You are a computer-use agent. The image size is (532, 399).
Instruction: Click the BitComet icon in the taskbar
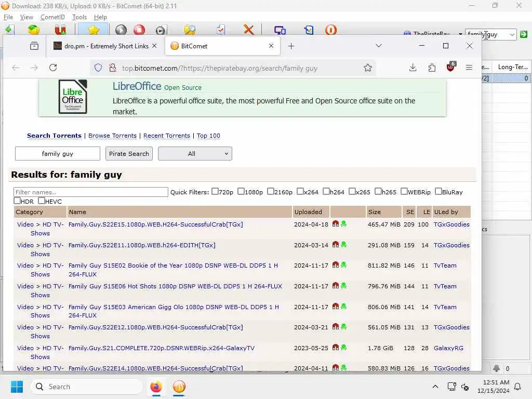coord(179,387)
